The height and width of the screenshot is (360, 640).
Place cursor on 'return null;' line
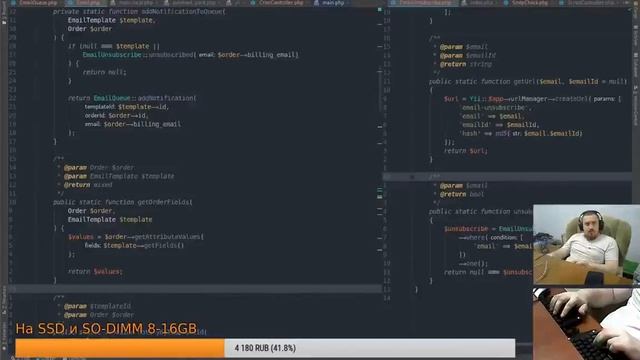click(x=104, y=72)
